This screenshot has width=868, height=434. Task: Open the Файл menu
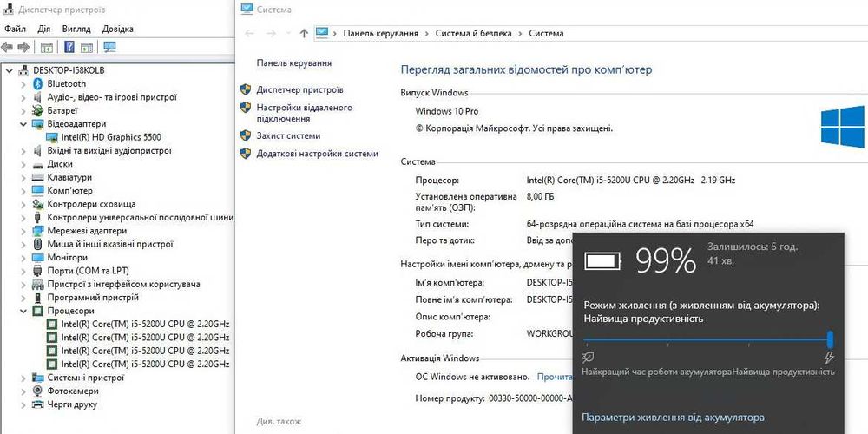pyautogui.click(x=15, y=29)
